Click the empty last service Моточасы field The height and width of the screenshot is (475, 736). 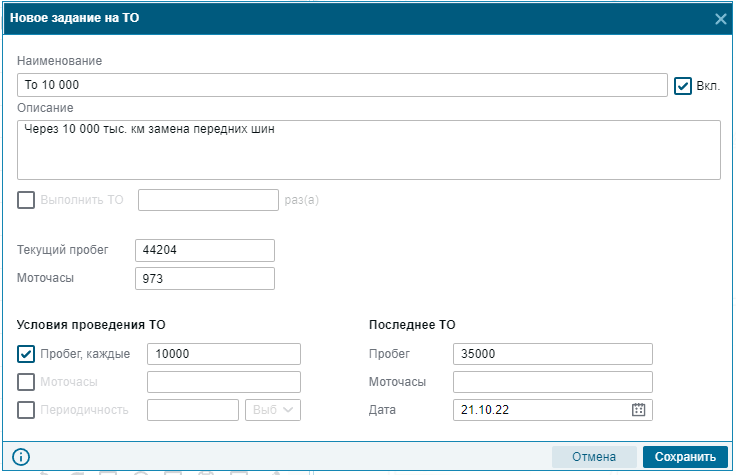pos(552,382)
